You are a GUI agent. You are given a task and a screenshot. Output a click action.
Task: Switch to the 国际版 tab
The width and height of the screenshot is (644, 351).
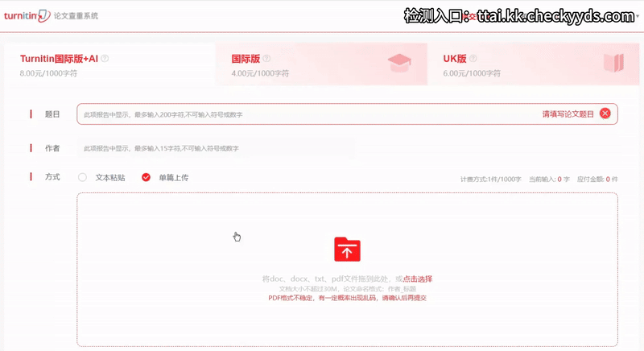[x=245, y=59]
